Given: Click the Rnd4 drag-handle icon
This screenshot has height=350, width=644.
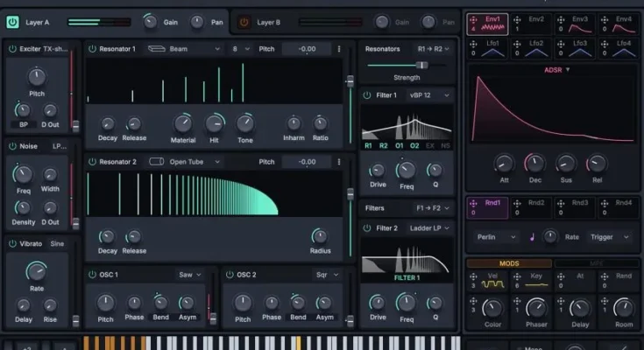Looking at the screenshot, I should point(605,203).
